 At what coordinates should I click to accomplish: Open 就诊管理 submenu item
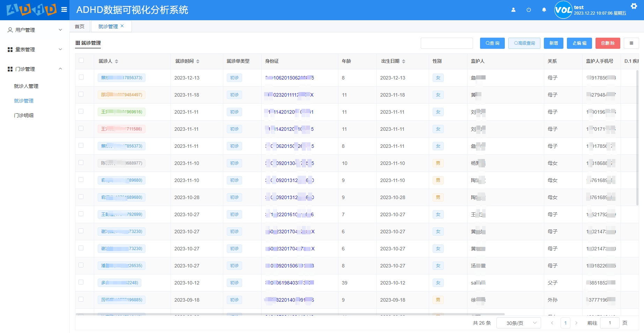24,101
